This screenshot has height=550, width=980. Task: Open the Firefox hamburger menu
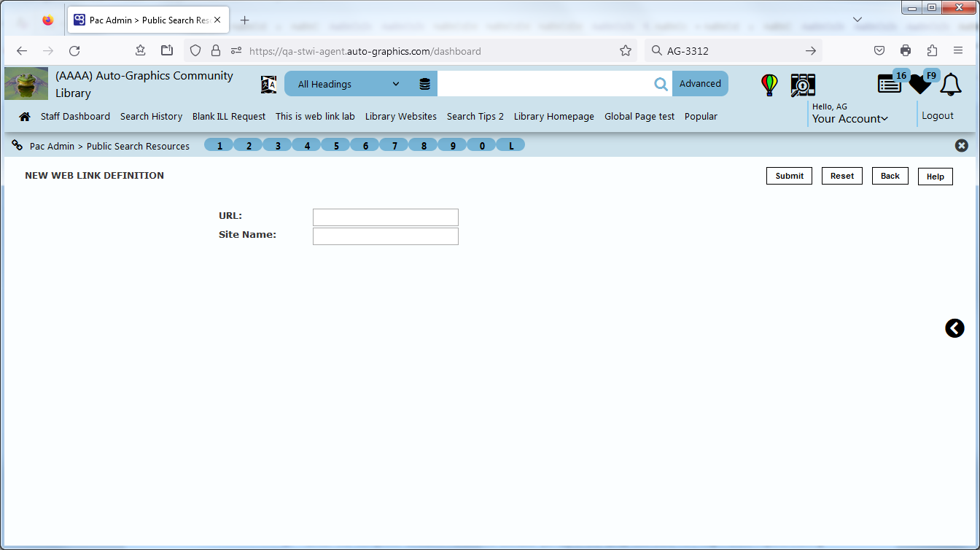tap(958, 50)
